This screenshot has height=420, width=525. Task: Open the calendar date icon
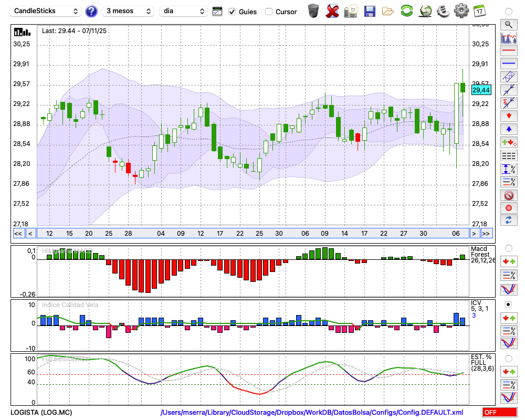coord(479,11)
